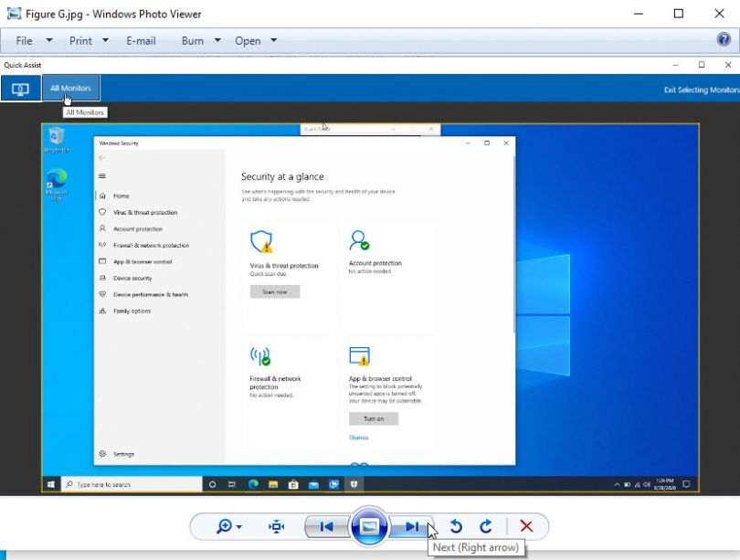Click inside the taskbar search box

128,484
